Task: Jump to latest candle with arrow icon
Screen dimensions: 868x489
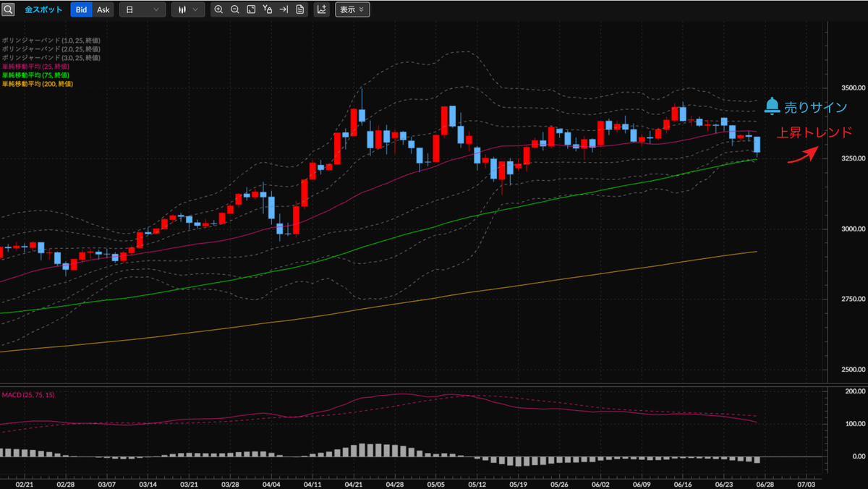Action: click(284, 10)
